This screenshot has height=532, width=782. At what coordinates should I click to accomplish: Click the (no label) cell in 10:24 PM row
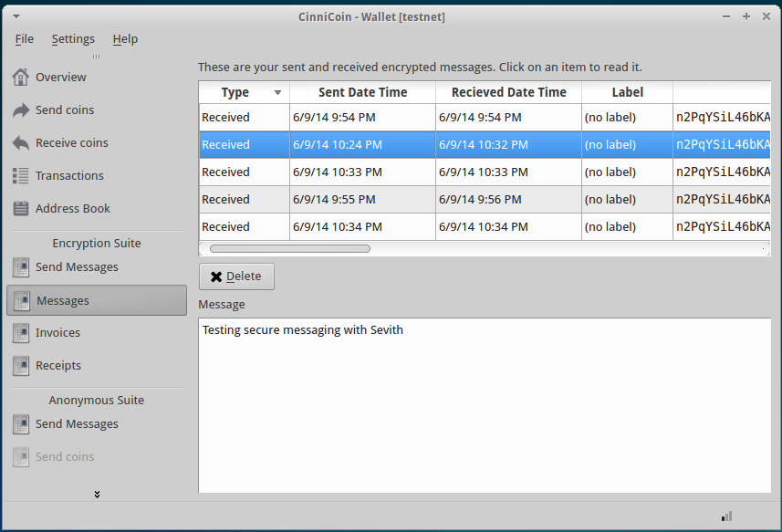(628, 145)
